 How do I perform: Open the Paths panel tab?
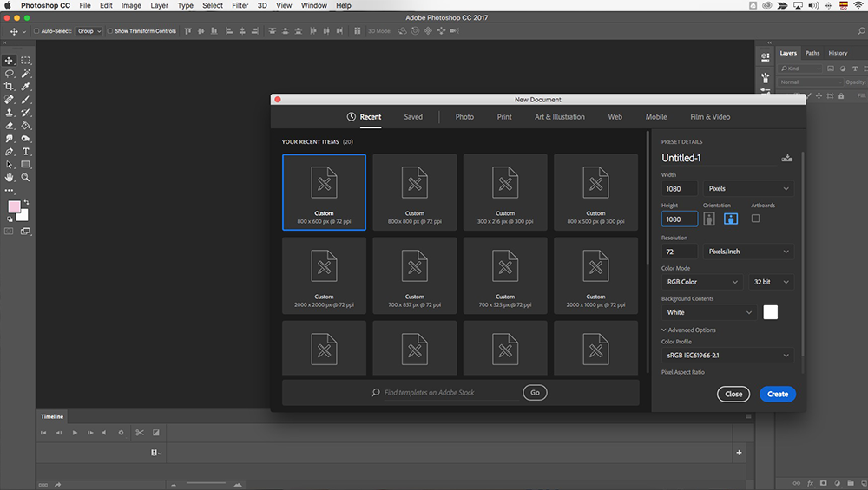tap(812, 53)
